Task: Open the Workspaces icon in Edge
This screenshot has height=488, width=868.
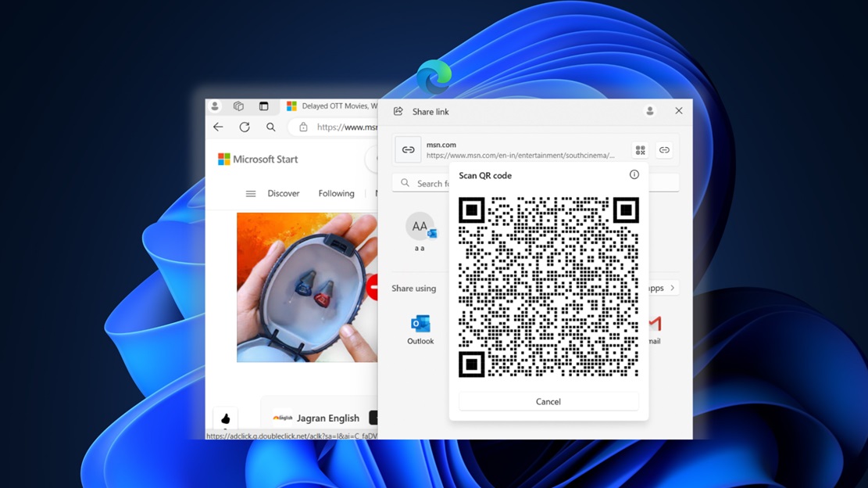Action: [x=239, y=106]
